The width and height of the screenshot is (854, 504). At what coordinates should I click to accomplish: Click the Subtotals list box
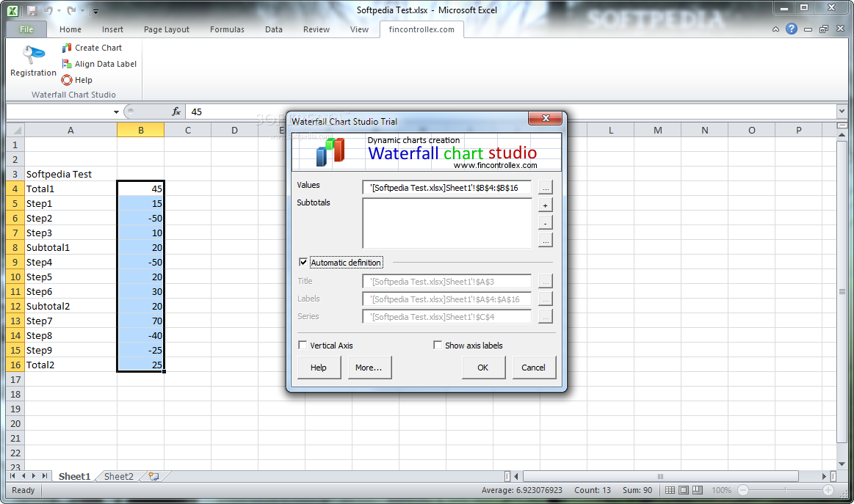click(447, 223)
